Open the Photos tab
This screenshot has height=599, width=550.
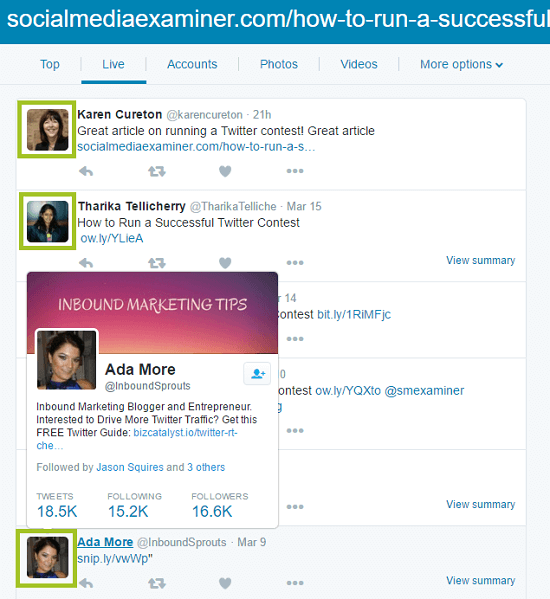[279, 64]
